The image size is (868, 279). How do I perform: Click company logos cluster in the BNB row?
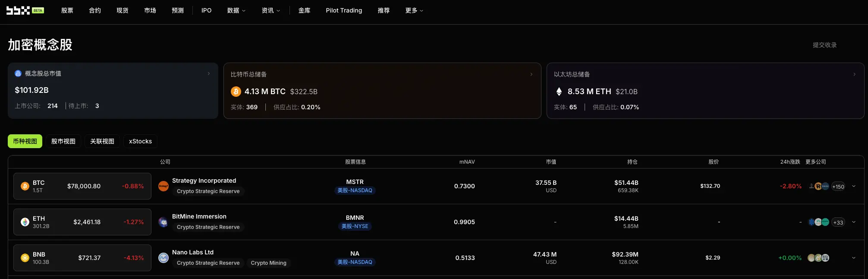pos(818,258)
